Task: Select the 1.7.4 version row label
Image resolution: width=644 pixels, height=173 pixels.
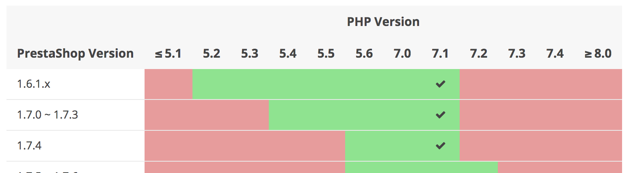Action: point(29,146)
